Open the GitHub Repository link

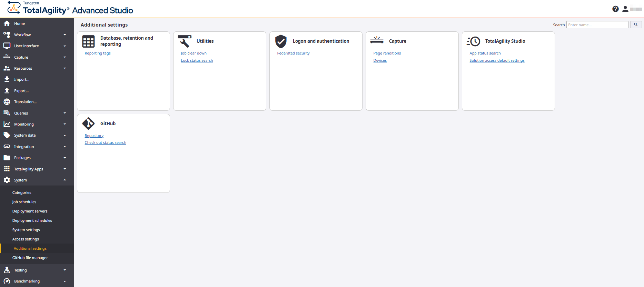(x=94, y=136)
